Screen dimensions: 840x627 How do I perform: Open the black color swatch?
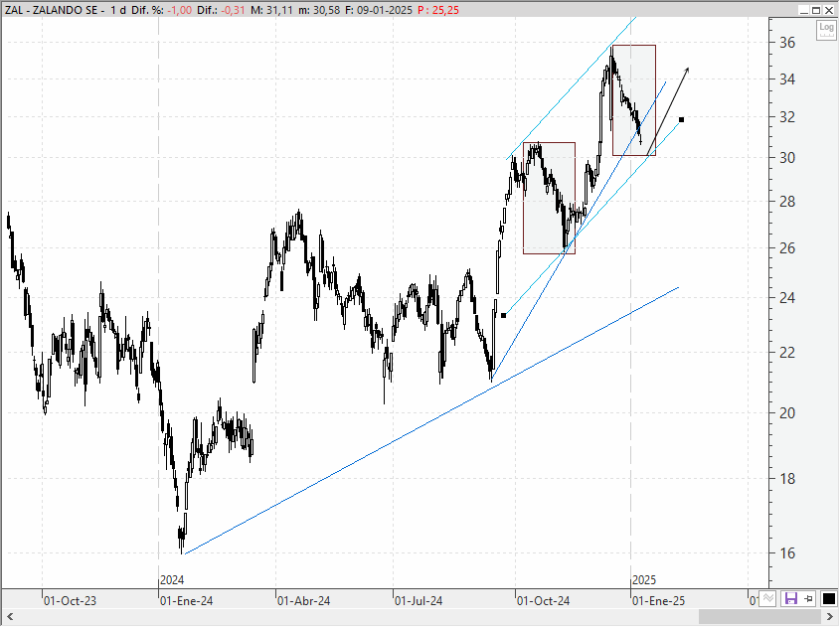point(828,598)
